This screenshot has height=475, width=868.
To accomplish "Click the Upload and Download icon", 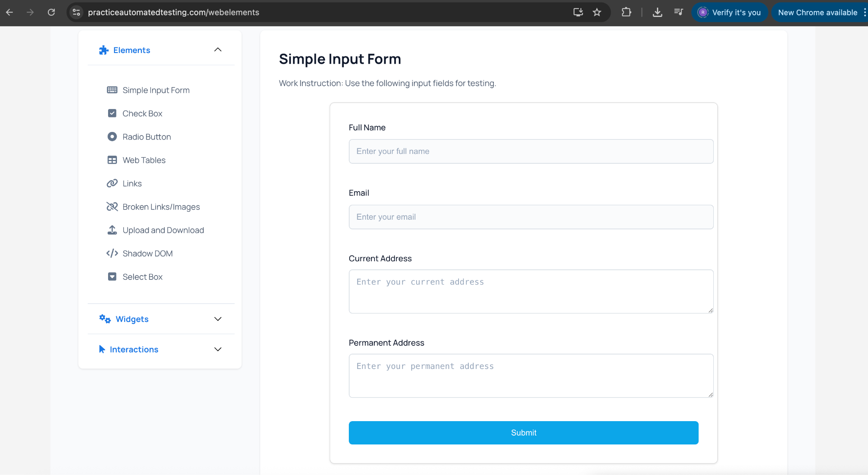I will tap(112, 230).
